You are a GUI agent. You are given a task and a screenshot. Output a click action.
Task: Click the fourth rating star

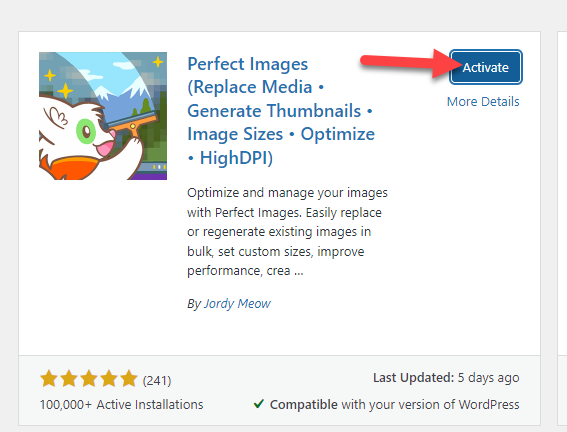point(108,379)
